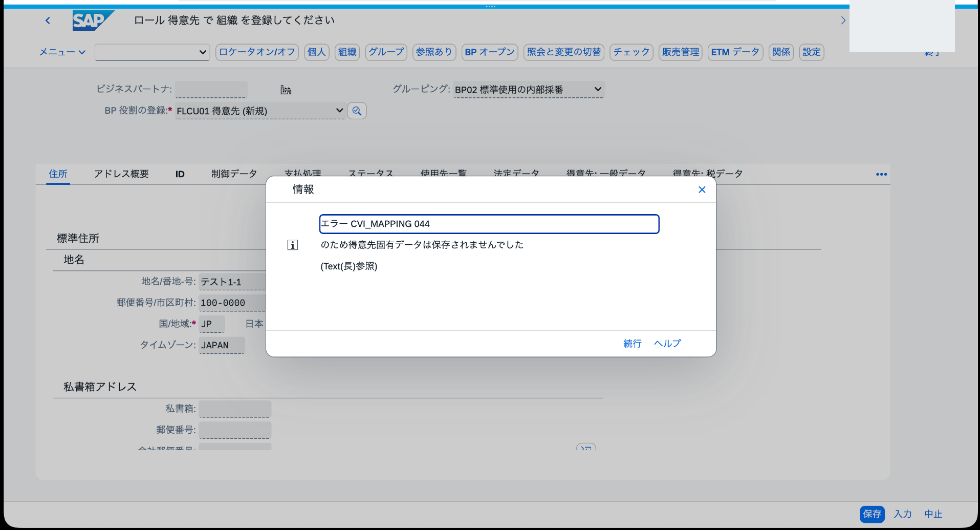The image size is (980, 530).
Task: Switch to the 得意先: 税データ tab
Action: coord(707,174)
